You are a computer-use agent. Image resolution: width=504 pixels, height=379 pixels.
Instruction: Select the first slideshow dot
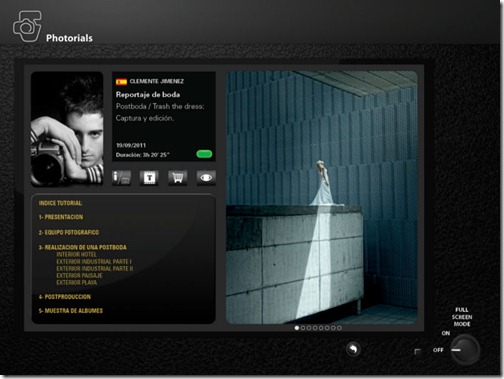coord(297,328)
